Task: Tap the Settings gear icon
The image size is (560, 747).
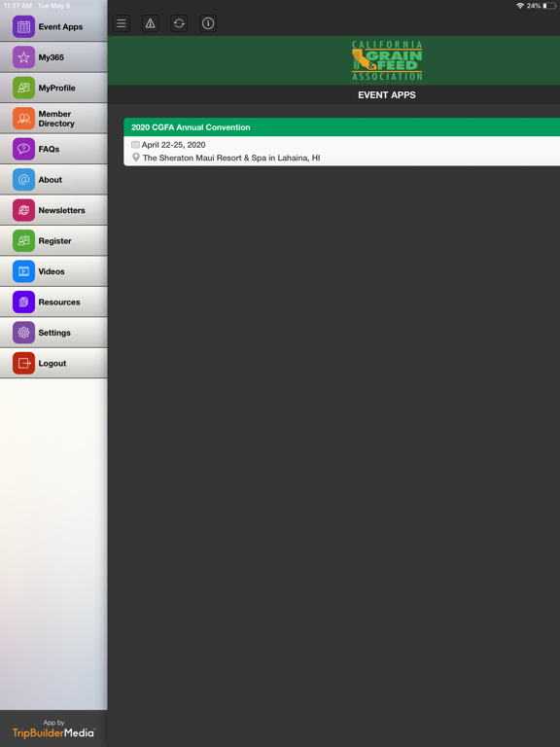Action: pos(23,333)
